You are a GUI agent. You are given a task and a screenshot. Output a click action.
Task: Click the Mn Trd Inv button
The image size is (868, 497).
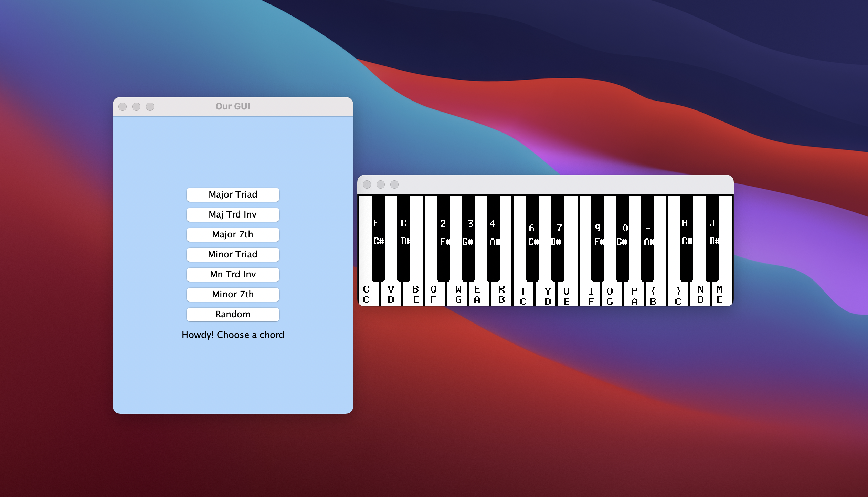(233, 274)
